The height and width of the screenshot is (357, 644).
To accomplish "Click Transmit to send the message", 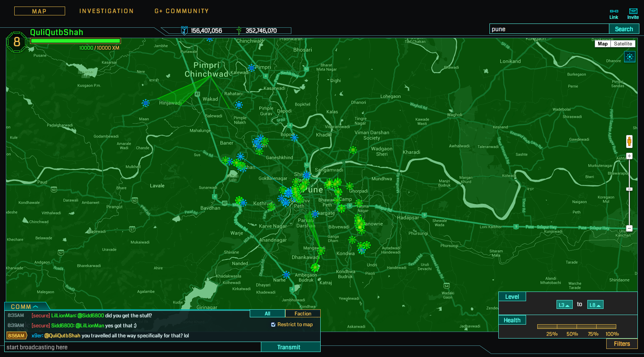I will pos(289,347).
